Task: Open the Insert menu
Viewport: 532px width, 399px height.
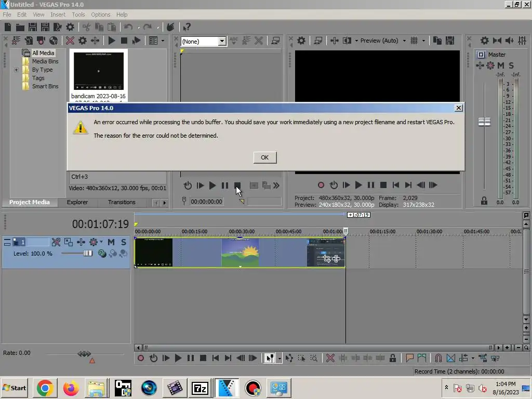Action: [58, 15]
